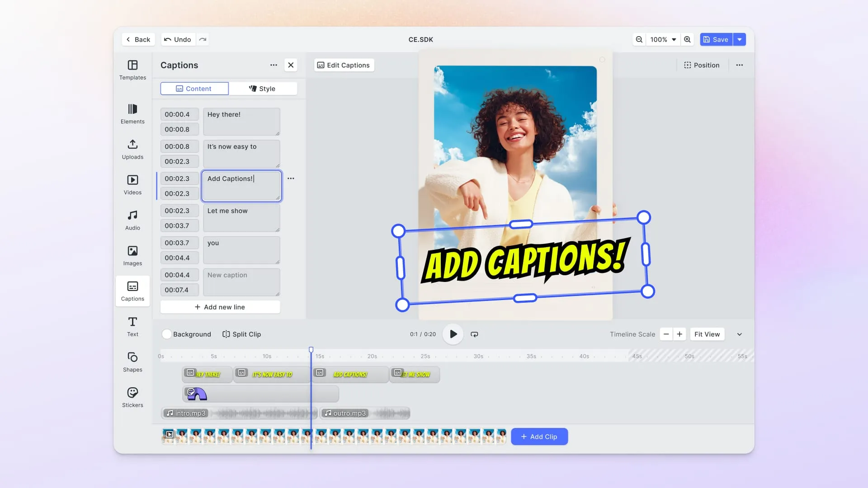This screenshot has width=868, height=488.
Task: Select the Shapes tool
Action: [132, 362]
